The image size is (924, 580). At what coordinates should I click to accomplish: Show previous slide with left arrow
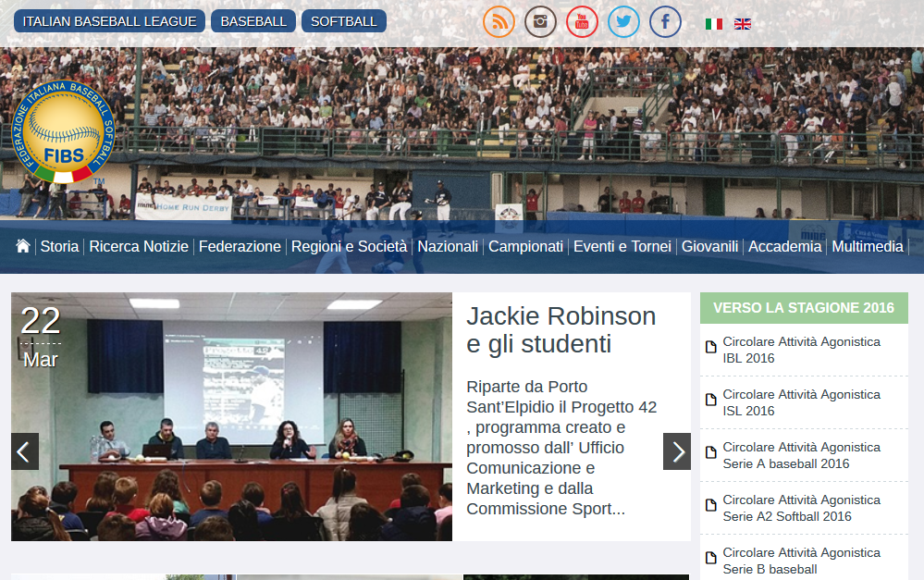25,451
